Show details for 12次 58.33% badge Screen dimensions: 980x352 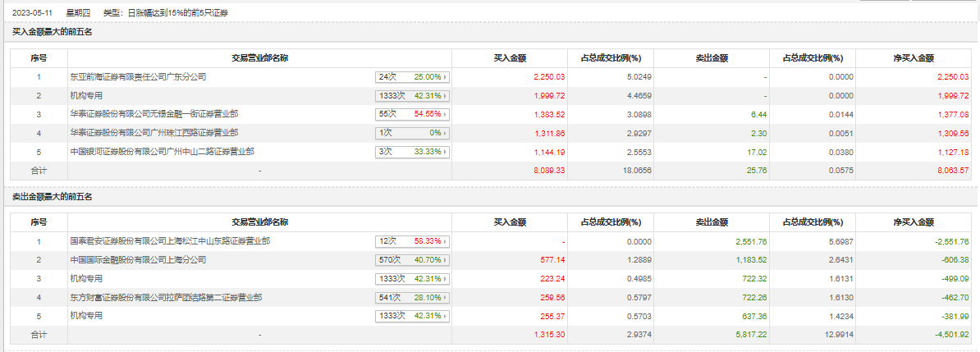(x=413, y=241)
